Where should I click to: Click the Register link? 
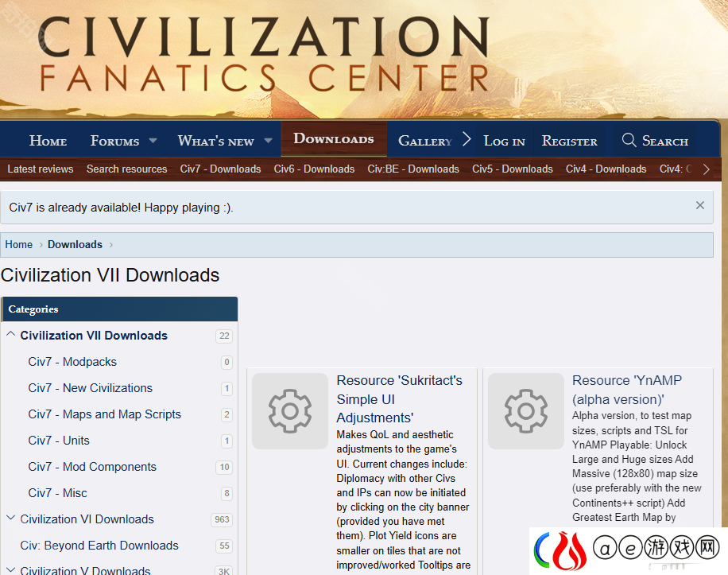(569, 141)
